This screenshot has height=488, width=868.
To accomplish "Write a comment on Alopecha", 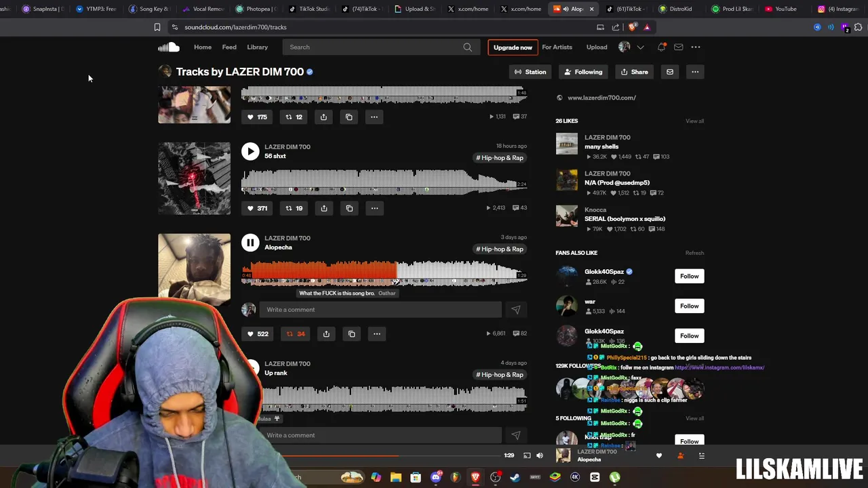I will point(380,310).
